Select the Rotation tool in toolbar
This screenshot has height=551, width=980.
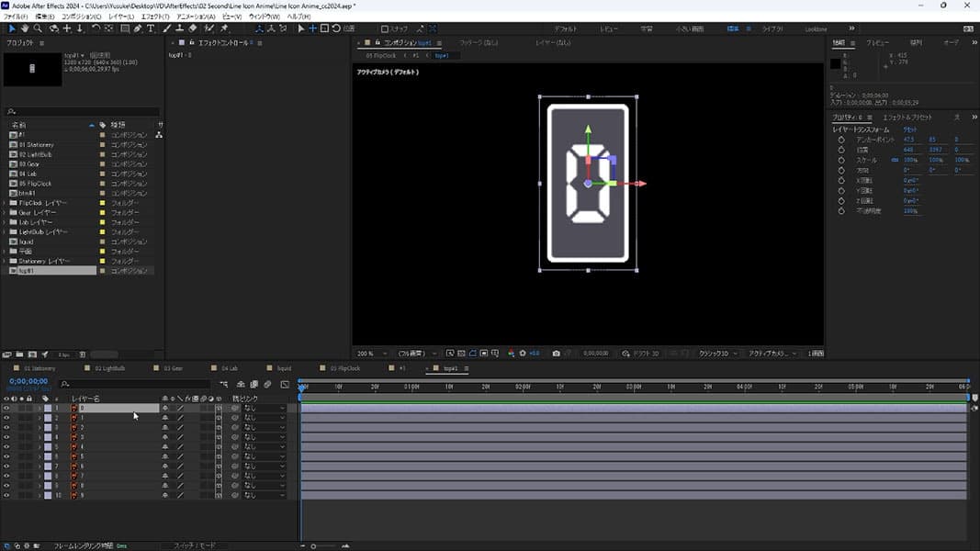[x=96, y=28]
